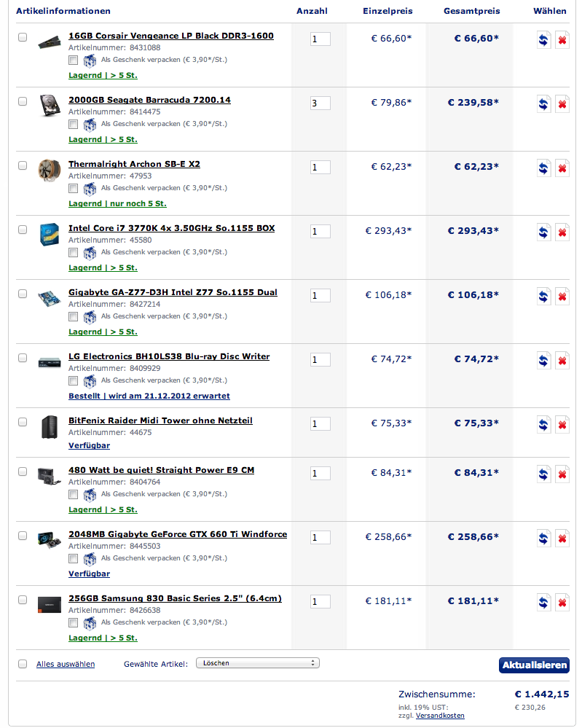The width and height of the screenshot is (582, 728).
Task: Remove GeForce GTX 660 Ti via red X
Action: tap(562, 538)
